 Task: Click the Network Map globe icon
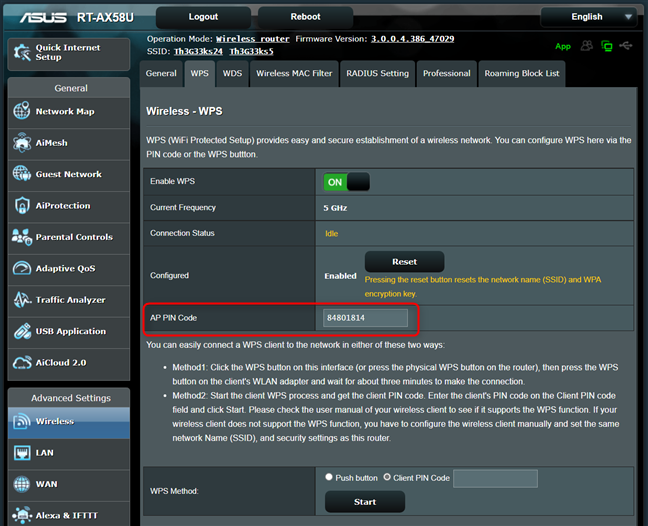(x=21, y=111)
